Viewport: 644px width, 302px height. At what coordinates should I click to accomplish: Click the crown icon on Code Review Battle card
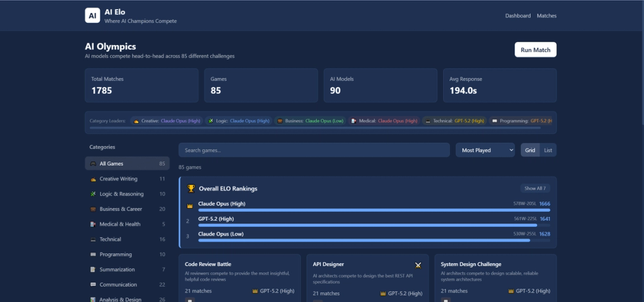click(255, 291)
